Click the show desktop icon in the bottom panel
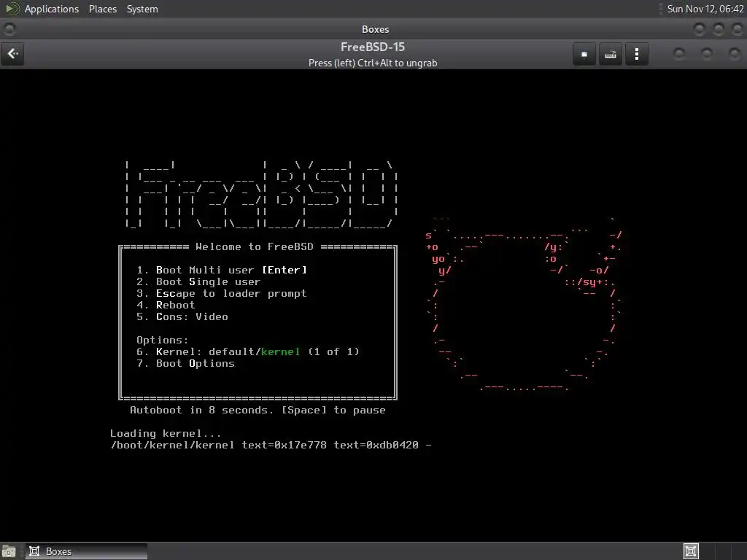 9,551
